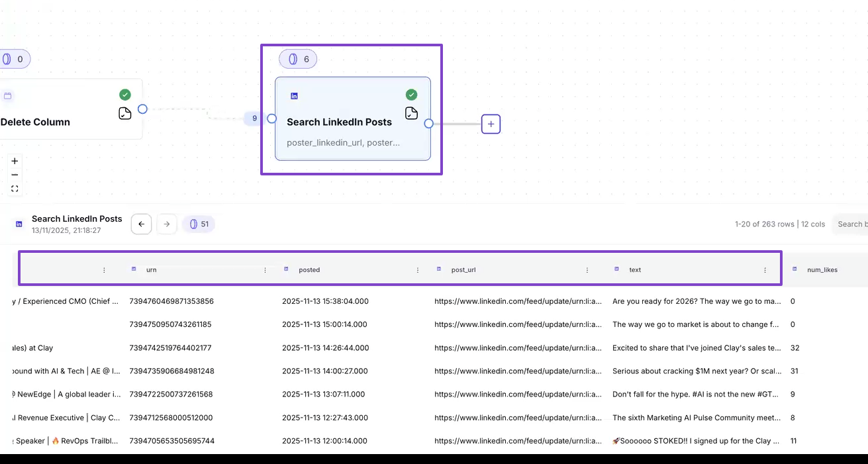Click posted cell 2025-11-13 15:00:14.000
The image size is (868, 464).
tap(324, 324)
